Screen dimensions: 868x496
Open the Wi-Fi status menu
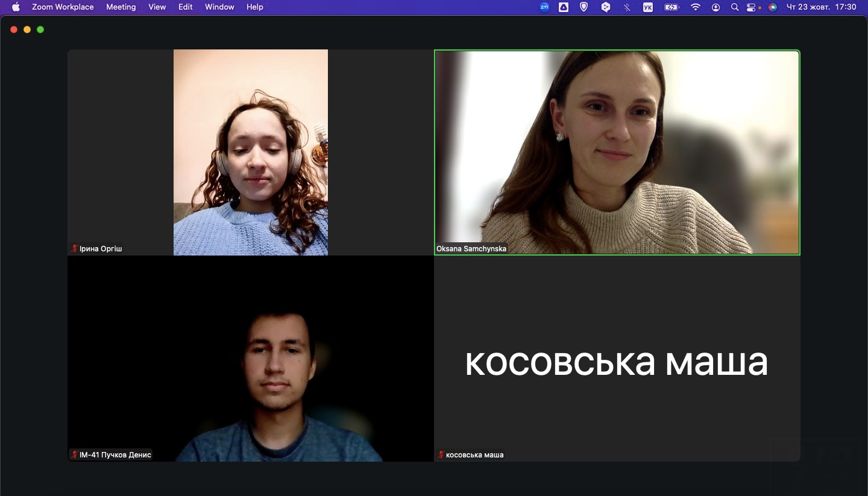[696, 7]
